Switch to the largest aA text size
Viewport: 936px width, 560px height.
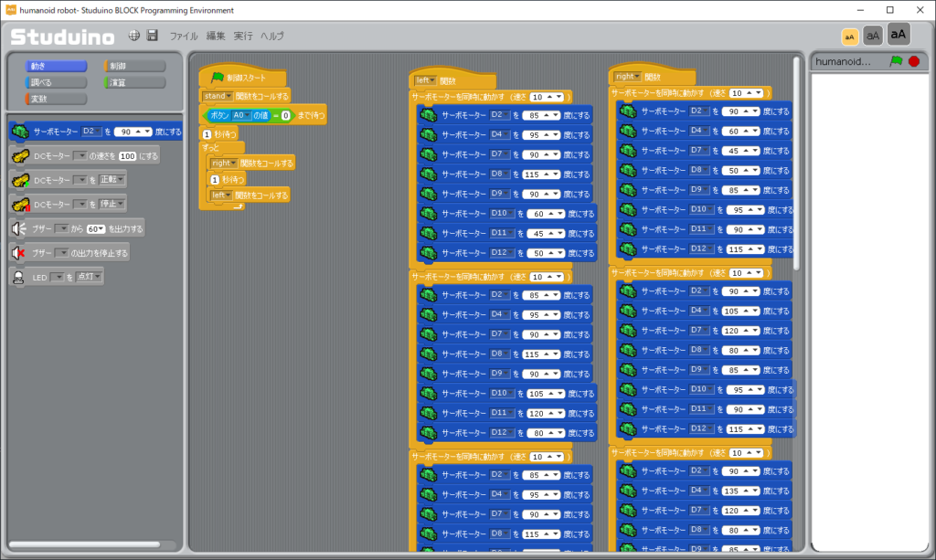click(x=899, y=35)
